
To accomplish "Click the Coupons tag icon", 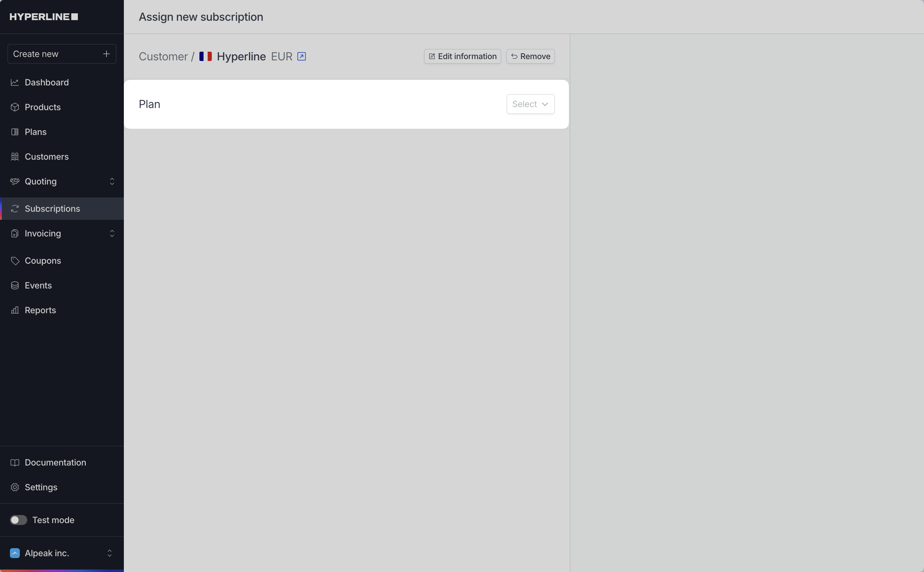I will (x=15, y=261).
